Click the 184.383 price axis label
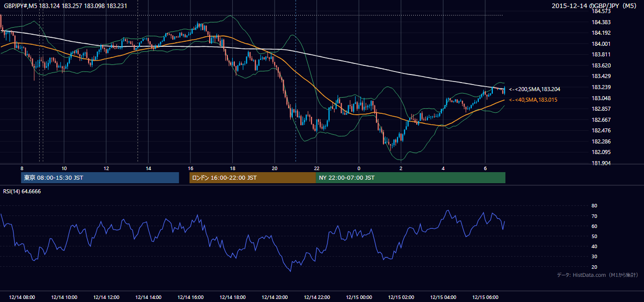 [x=601, y=22]
